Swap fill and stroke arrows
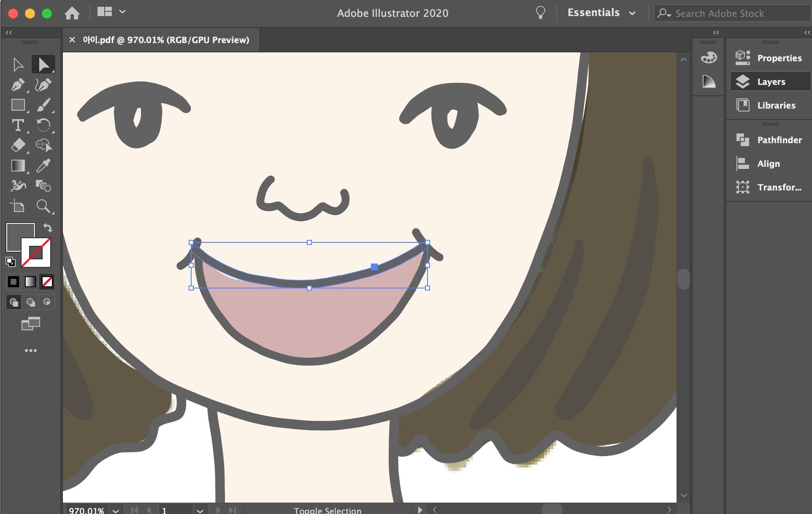The width and height of the screenshot is (812, 514). [x=48, y=228]
